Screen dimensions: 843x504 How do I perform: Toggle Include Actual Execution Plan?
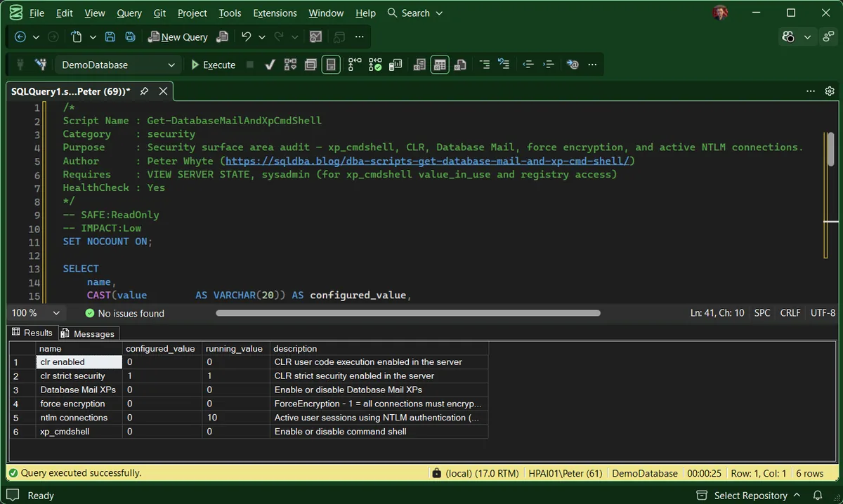click(x=355, y=65)
